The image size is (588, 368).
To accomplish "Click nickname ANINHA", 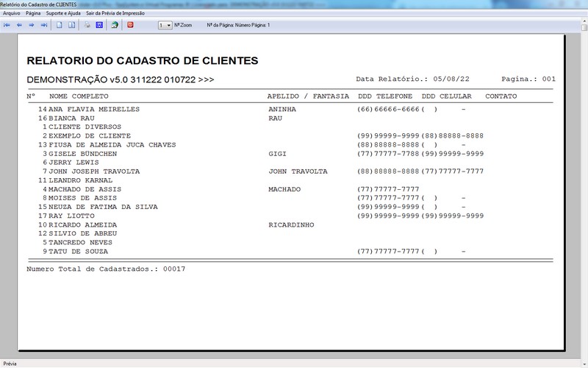I will tap(282, 109).
